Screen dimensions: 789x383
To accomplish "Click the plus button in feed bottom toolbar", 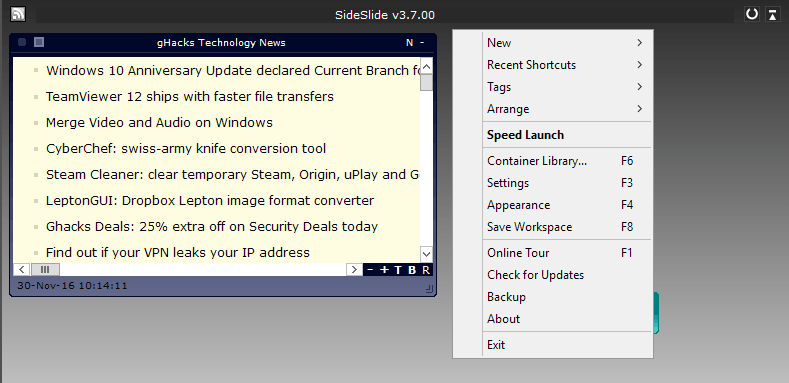I will click(384, 270).
